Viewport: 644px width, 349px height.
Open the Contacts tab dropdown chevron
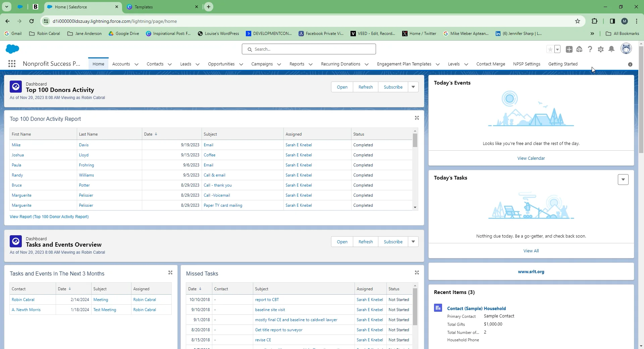pyautogui.click(x=170, y=64)
